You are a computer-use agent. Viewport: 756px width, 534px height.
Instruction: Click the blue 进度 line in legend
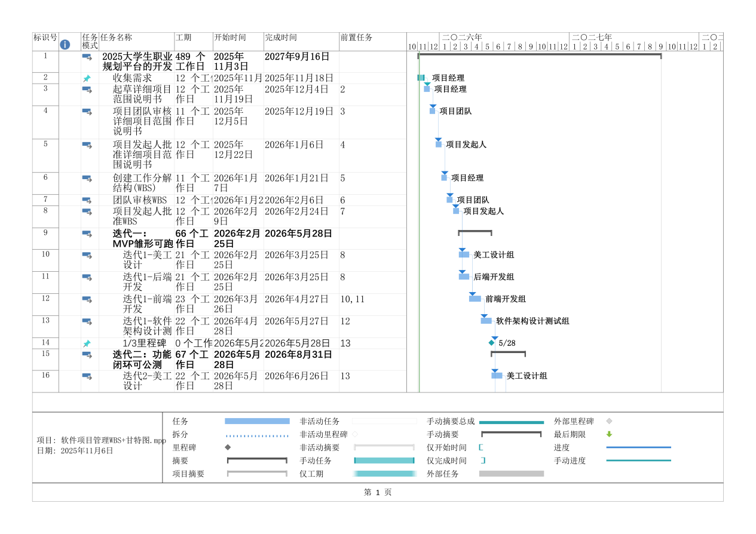[639, 447]
